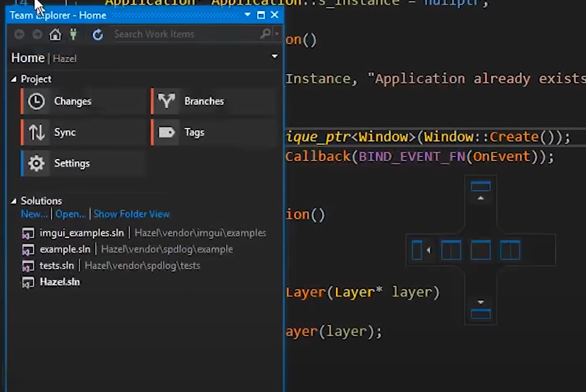
Task: Click the gear icon for Settings
Action: click(36, 163)
